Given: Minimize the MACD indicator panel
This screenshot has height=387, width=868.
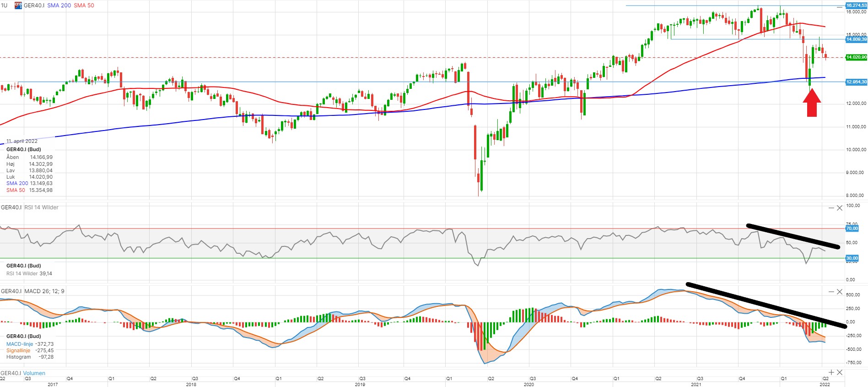Looking at the screenshot, I should [x=831, y=292].
